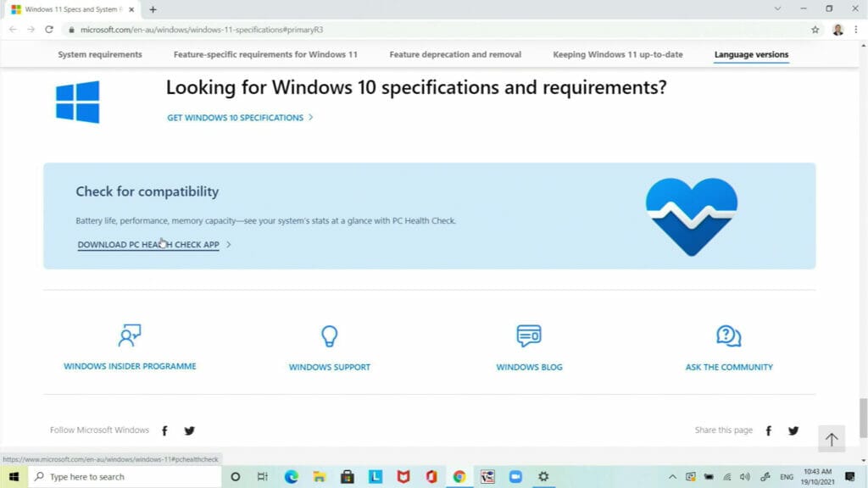Select the Windows Blog icon

point(529,335)
